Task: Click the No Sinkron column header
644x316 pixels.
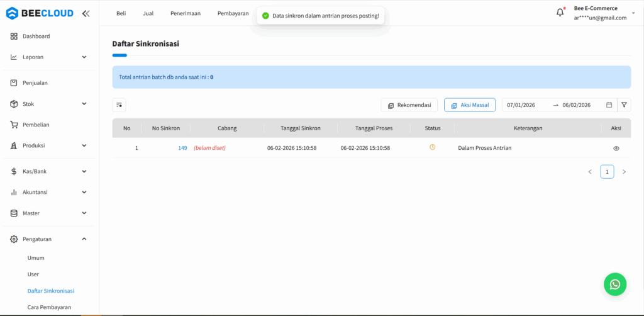Action: pos(166,128)
